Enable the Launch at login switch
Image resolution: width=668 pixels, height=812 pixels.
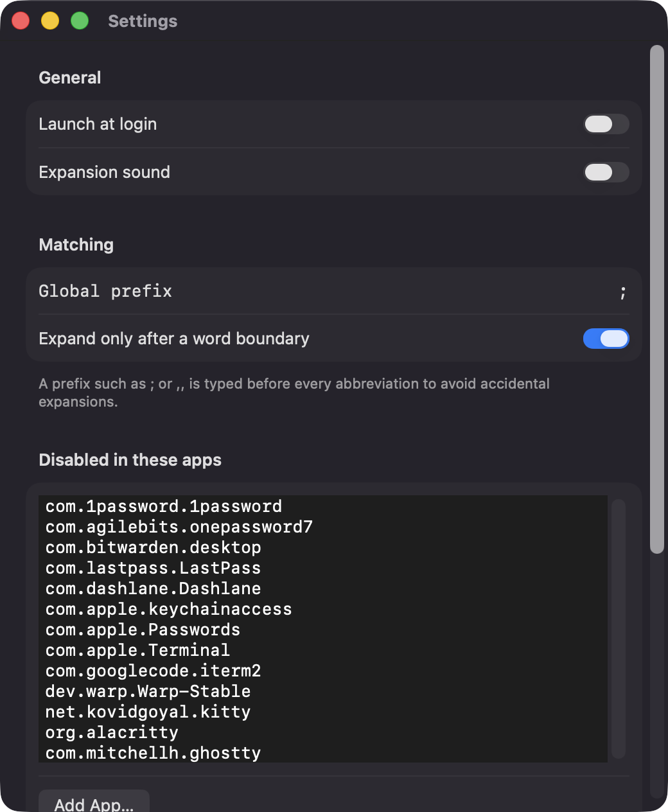[606, 124]
